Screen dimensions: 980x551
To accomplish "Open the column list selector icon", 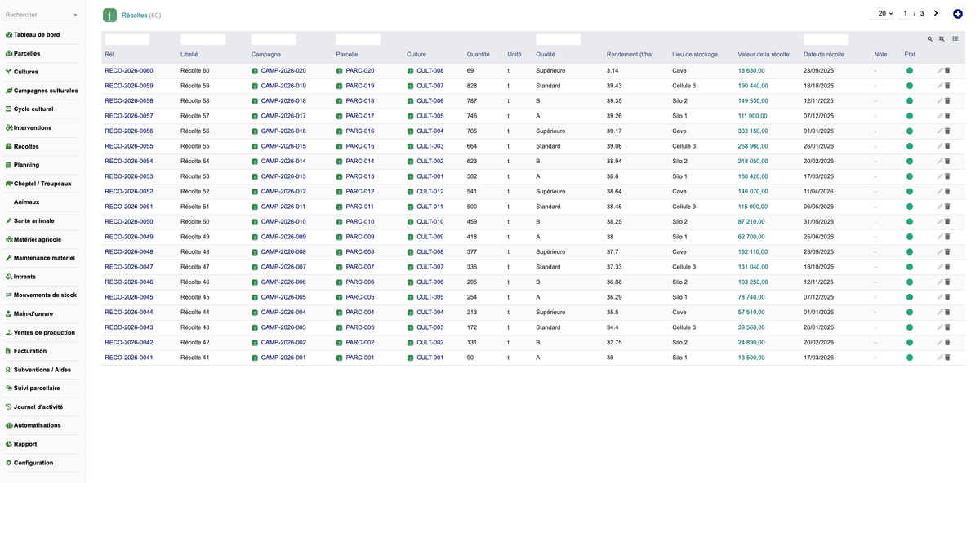I will coord(955,39).
